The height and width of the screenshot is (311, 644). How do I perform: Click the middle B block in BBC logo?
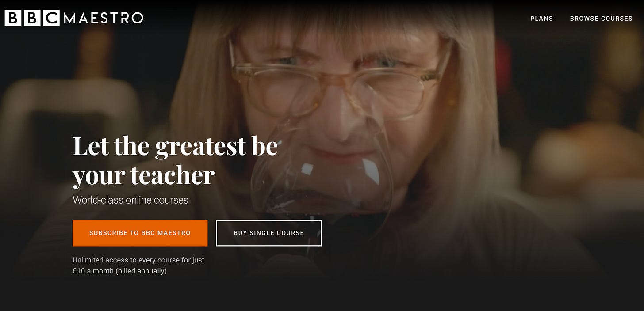click(32, 18)
